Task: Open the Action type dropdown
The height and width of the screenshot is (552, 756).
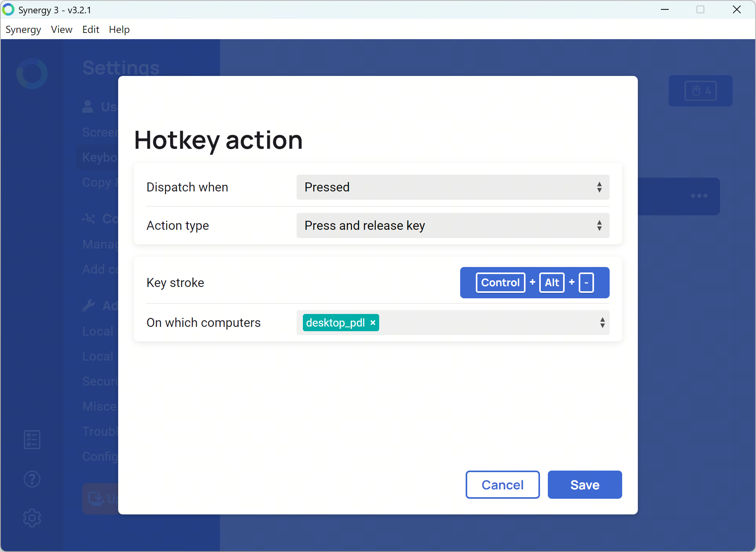Action: click(453, 225)
